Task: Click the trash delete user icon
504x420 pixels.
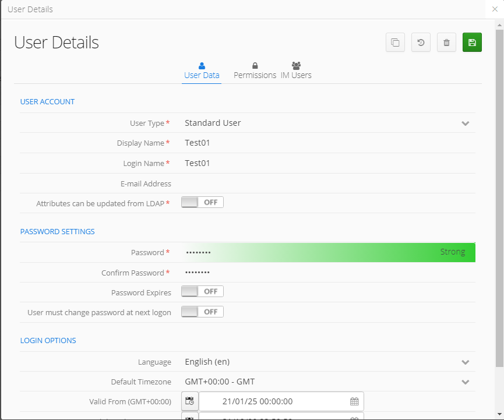Action: click(446, 43)
